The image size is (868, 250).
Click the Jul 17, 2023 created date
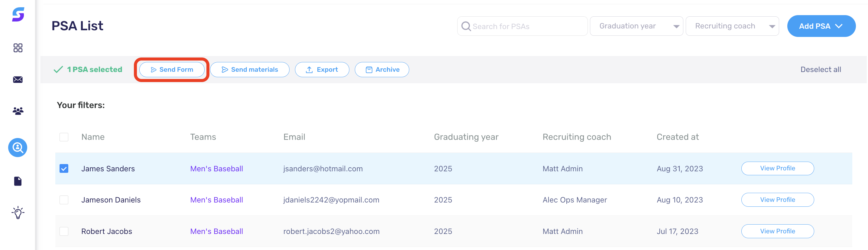click(x=677, y=232)
